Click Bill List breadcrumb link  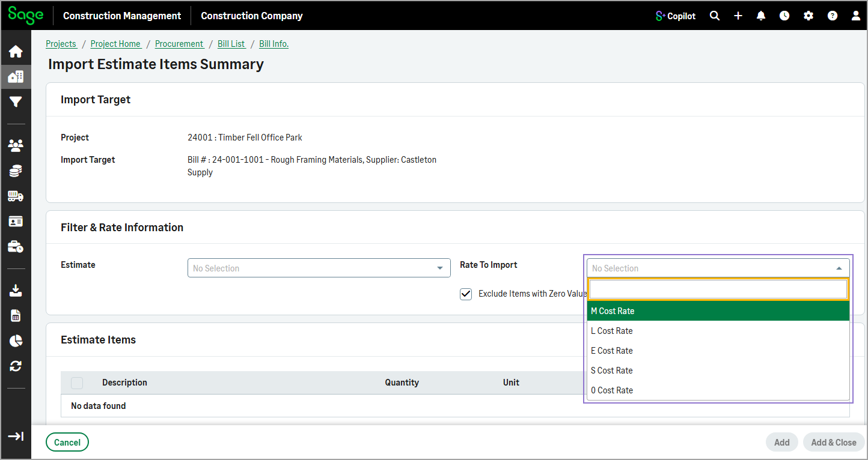click(x=231, y=44)
